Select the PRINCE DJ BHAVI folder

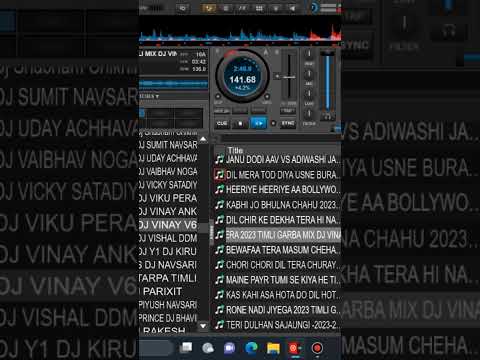click(x=168, y=318)
